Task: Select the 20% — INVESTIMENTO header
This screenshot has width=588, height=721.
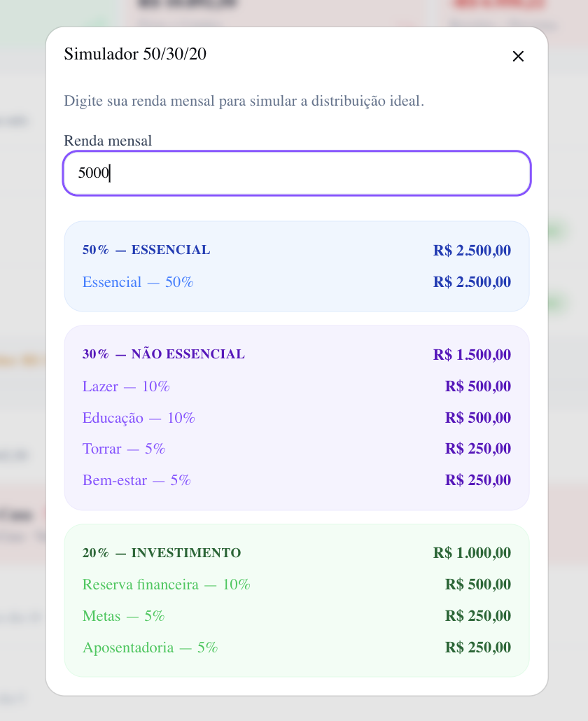Action: pos(297,553)
